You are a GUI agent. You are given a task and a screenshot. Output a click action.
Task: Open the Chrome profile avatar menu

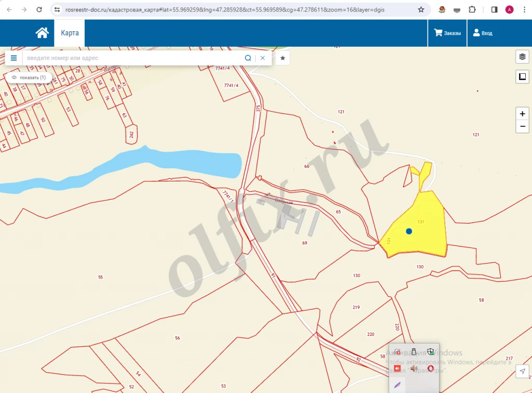point(509,9)
